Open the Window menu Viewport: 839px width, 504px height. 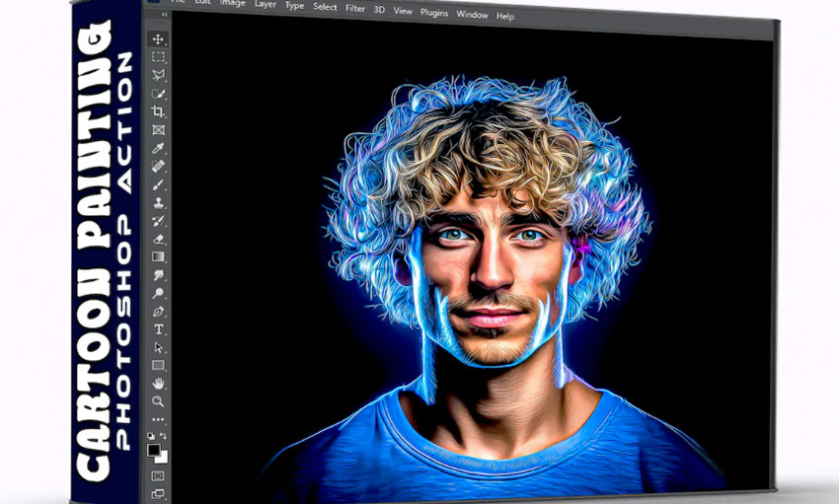click(472, 15)
